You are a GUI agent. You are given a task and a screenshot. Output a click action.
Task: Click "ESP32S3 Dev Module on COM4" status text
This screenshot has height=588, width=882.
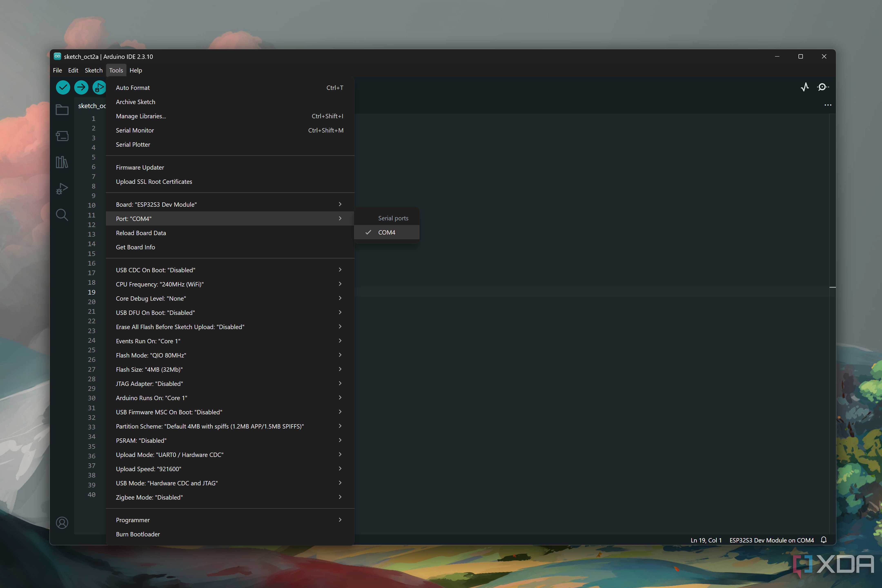[x=771, y=540]
